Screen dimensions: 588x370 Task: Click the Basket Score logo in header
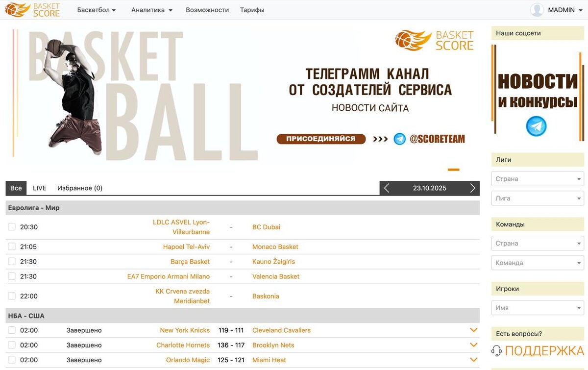pyautogui.click(x=32, y=10)
